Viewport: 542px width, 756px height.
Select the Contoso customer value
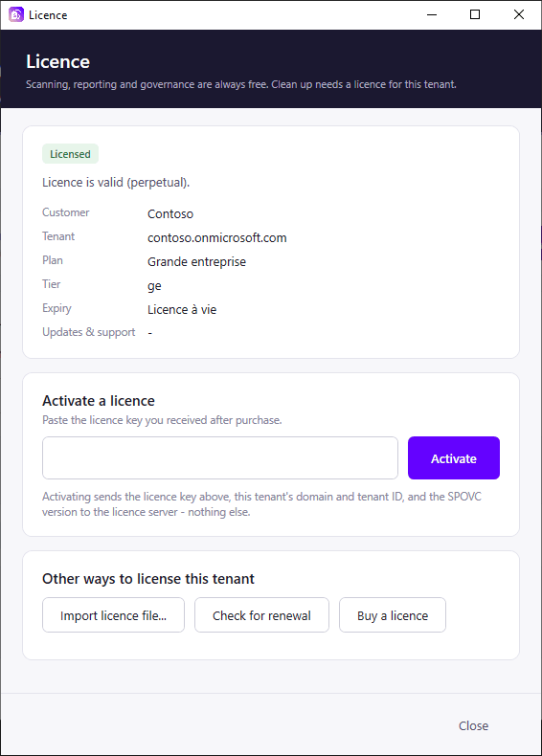(x=170, y=214)
